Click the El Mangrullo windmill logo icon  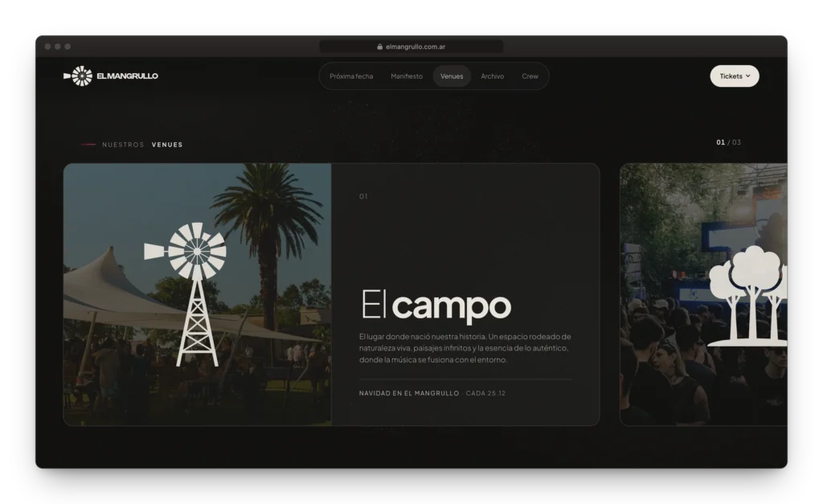click(x=78, y=76)
